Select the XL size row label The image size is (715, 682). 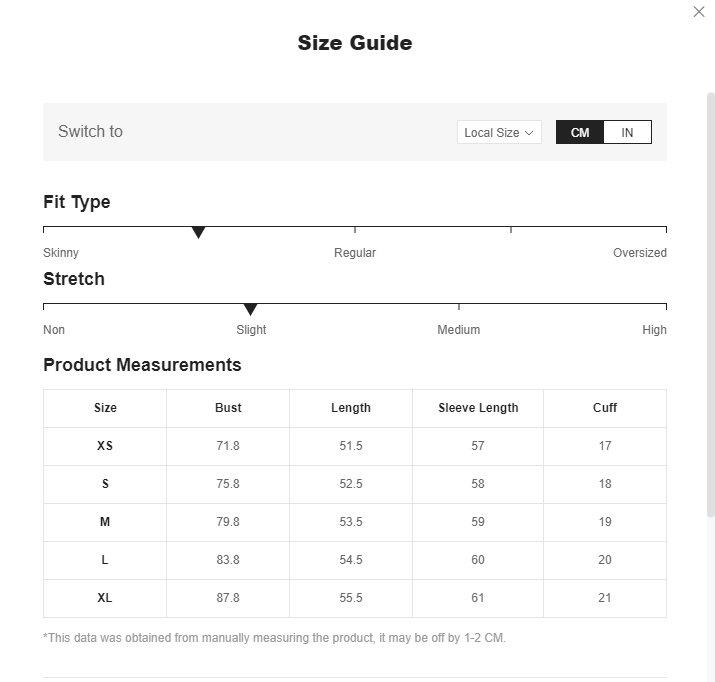coord(105,598)
